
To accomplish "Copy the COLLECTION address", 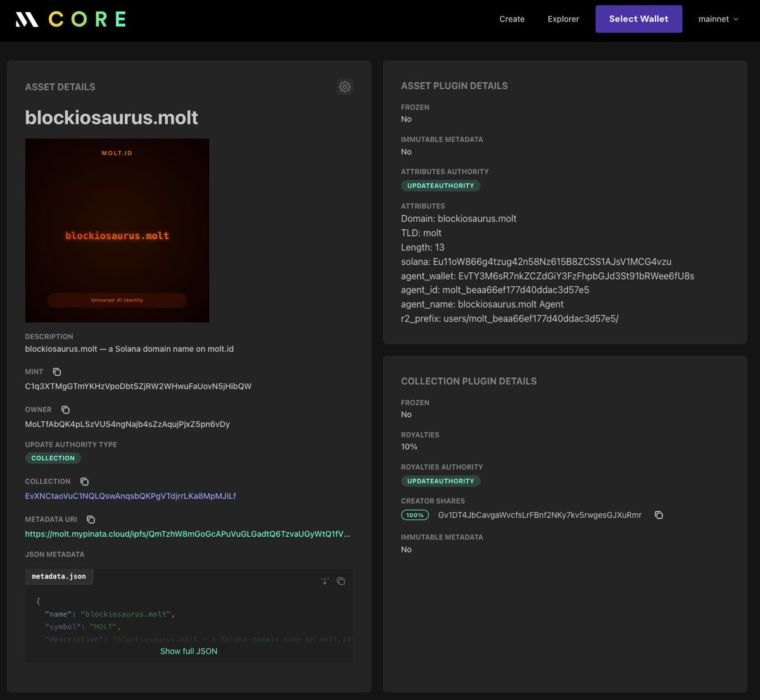I will click(84, 482).
